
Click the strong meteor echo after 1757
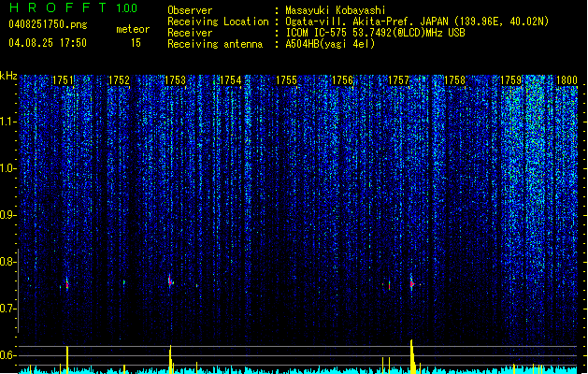click(x=411, y=284)
